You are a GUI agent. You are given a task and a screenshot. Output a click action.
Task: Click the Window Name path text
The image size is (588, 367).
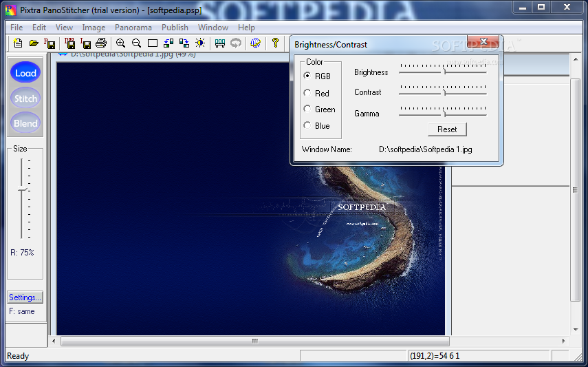click(425, 149)
